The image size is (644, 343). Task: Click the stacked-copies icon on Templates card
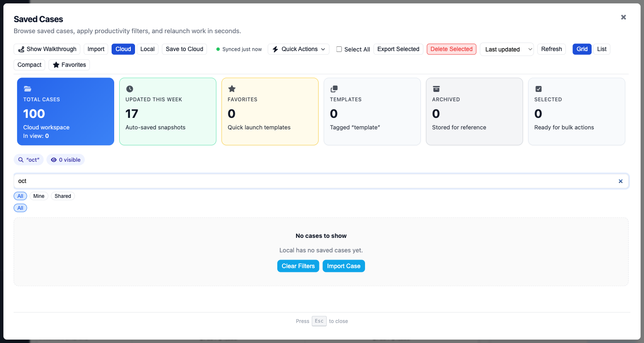334,89
